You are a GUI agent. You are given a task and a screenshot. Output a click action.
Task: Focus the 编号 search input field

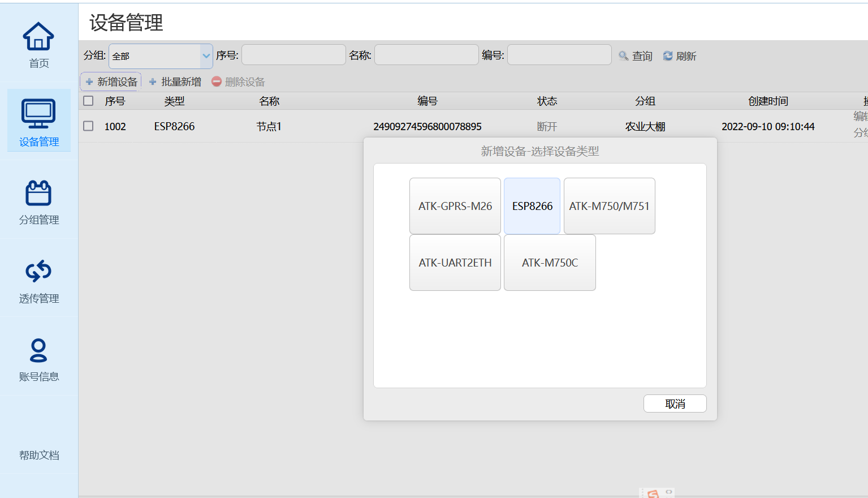click(x=559, y=55)
